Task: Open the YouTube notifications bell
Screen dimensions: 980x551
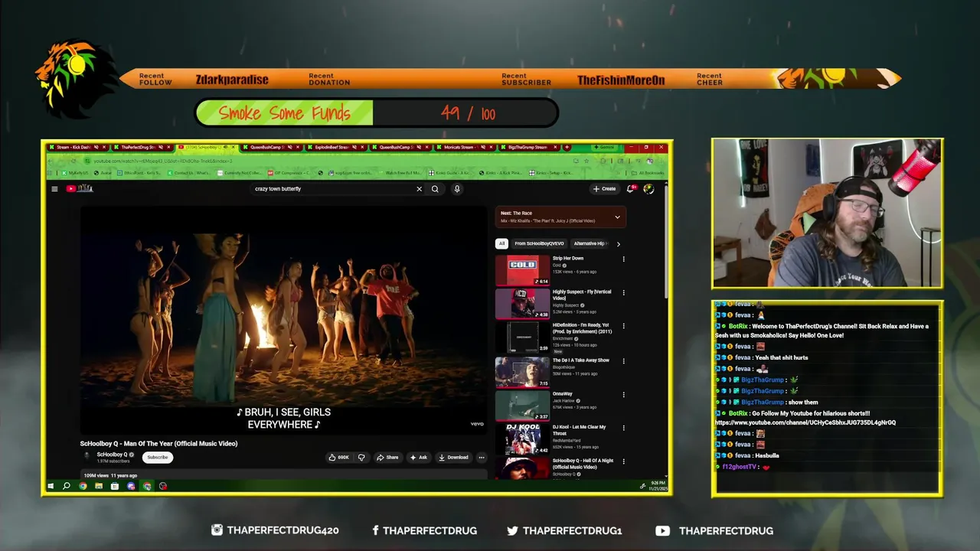Action: pos(631,188)
